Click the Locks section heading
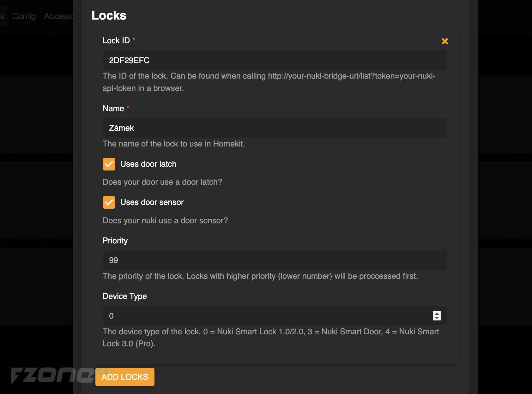The height and width of the screenshot is (394, 532). point(109,15)
